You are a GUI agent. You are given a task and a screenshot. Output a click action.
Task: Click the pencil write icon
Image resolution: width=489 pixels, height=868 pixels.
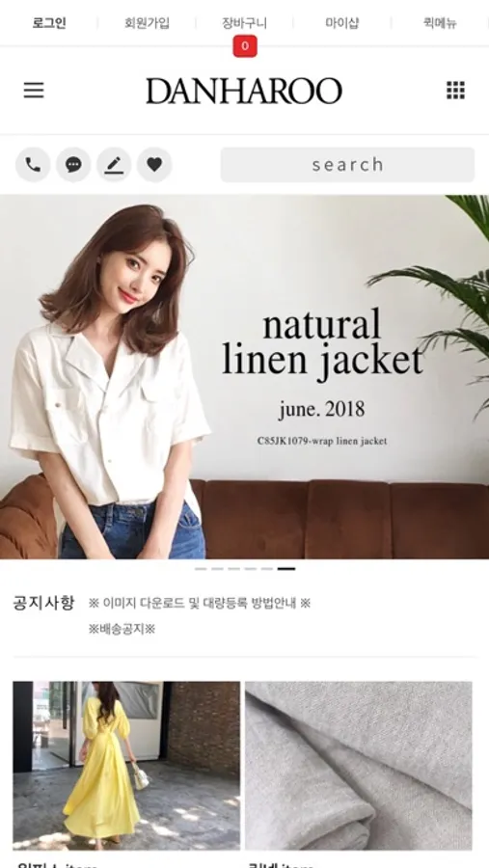pyautogui.click(x=114, y=164)
